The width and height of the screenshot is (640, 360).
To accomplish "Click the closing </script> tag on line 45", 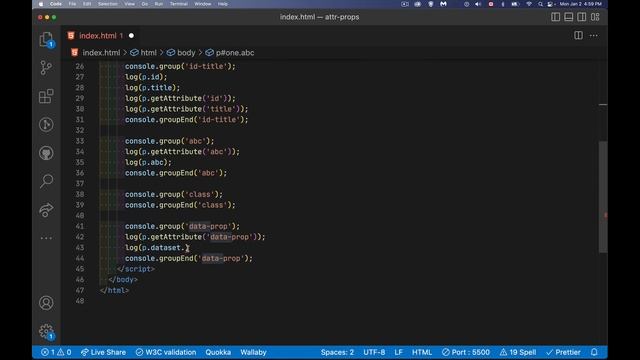I will pos(136,269).
